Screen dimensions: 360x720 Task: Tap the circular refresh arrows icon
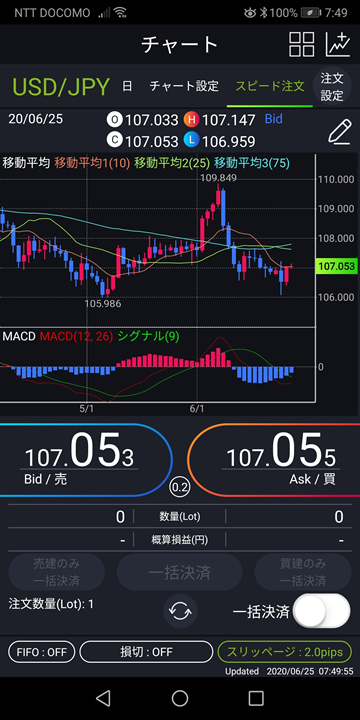[x=180, y=611]
